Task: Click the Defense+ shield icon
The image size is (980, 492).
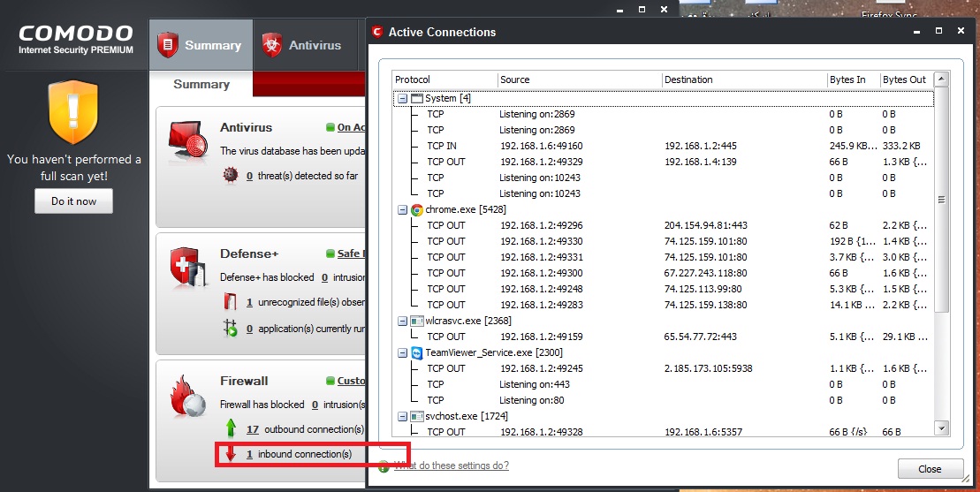Action: point(187,269)
